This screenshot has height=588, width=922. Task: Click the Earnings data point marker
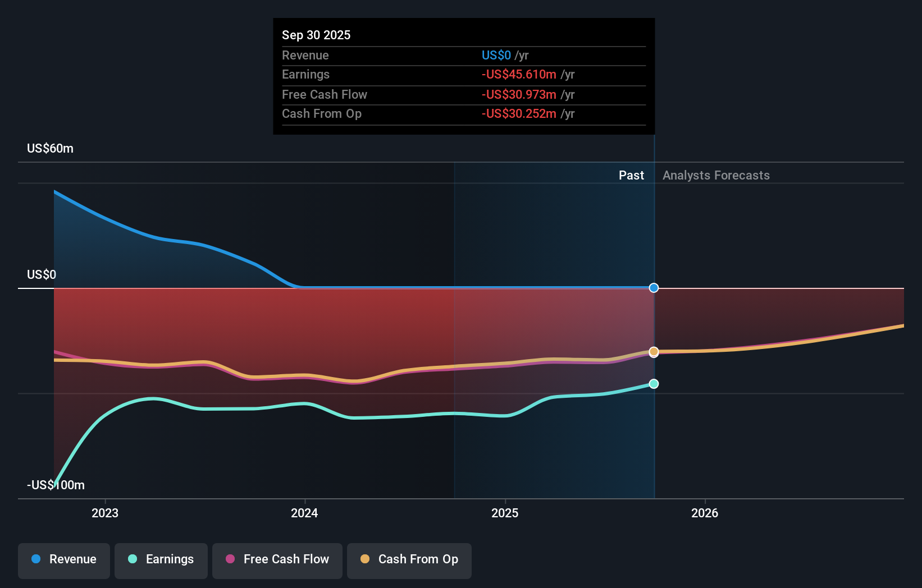coord(654,384)
